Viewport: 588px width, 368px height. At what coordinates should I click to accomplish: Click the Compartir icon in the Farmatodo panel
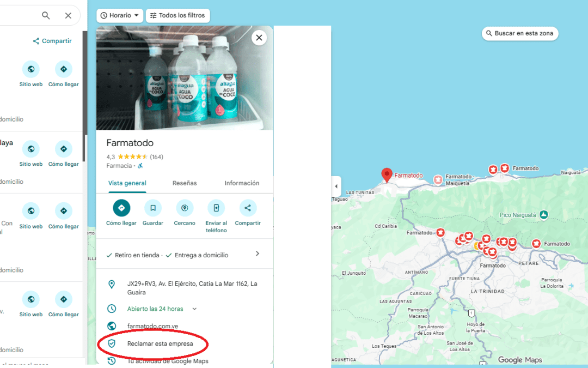pos(248,208)
